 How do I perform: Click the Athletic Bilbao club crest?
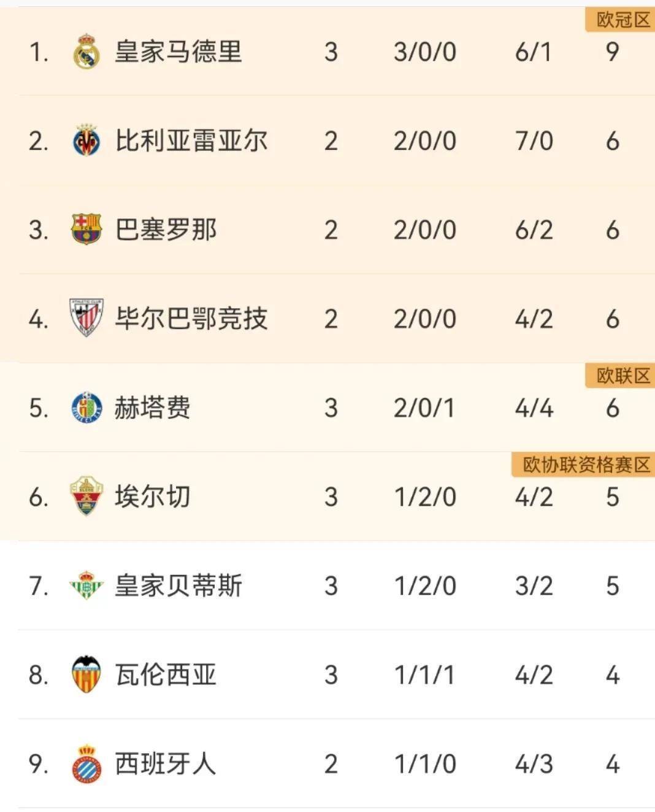[86, 318]
